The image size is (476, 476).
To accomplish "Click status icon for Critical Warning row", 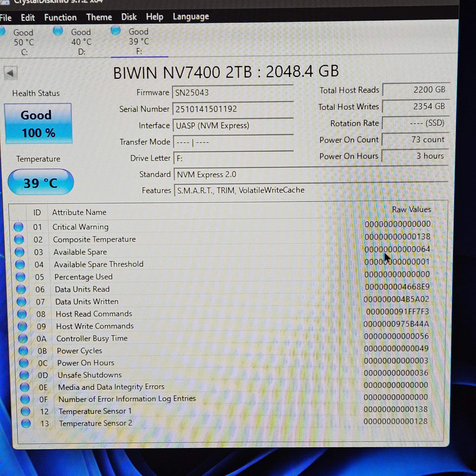I will point(19,227).
